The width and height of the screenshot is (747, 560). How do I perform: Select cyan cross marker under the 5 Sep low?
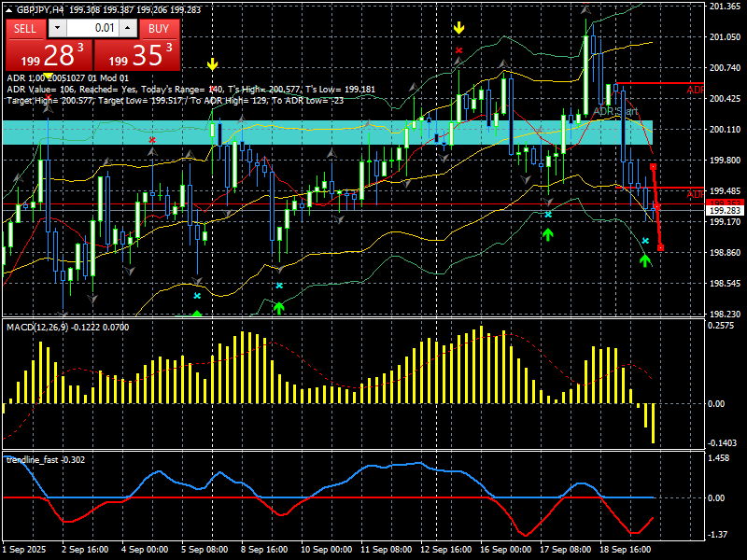(x=197, y=296)
